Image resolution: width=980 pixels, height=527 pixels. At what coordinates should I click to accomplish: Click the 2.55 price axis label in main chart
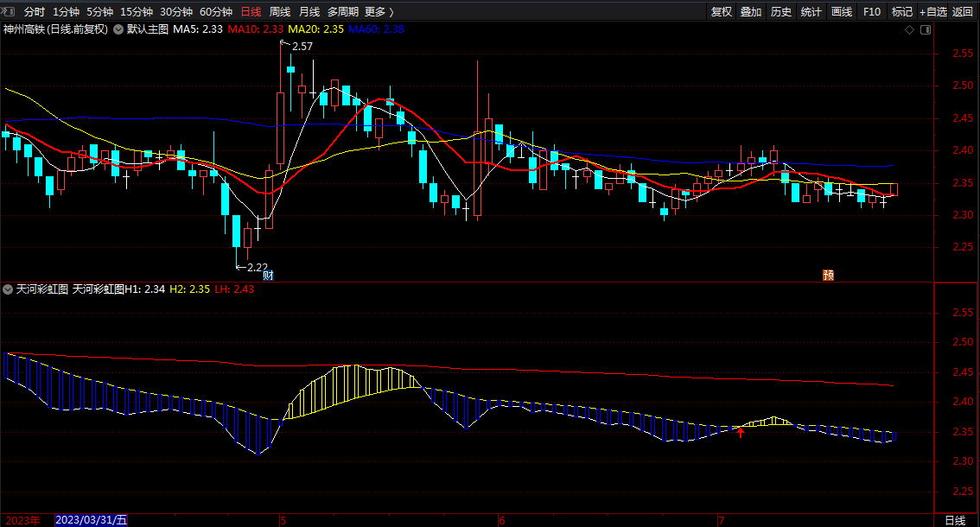coord(963,54)
